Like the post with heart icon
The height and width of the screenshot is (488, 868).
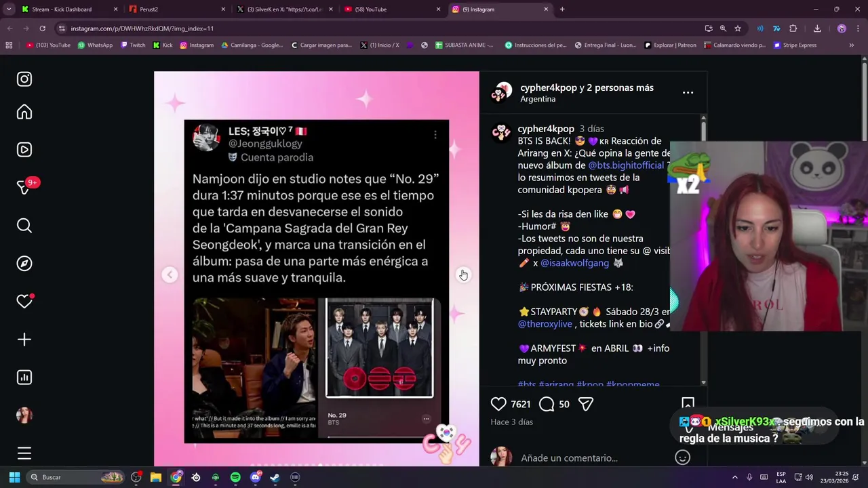[x=498, y=404]
